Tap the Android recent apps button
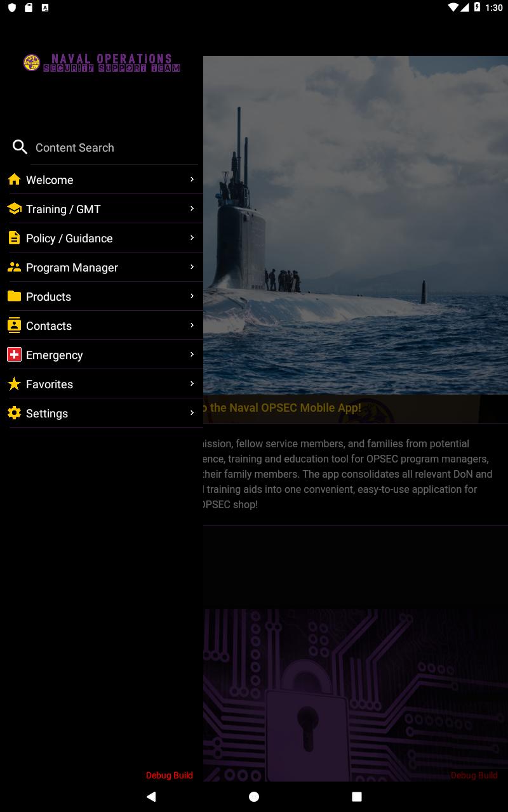This screenshot has height=812, width=508. [357, 796]
